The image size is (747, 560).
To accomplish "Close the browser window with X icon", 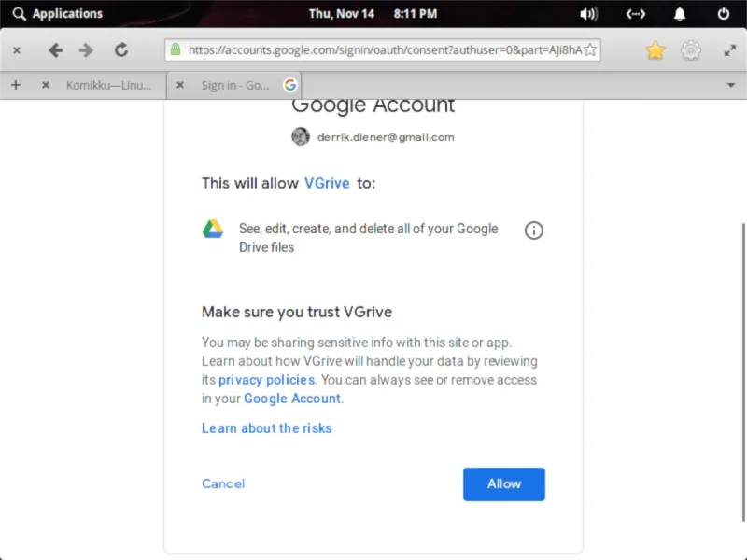I will point(17,50).
